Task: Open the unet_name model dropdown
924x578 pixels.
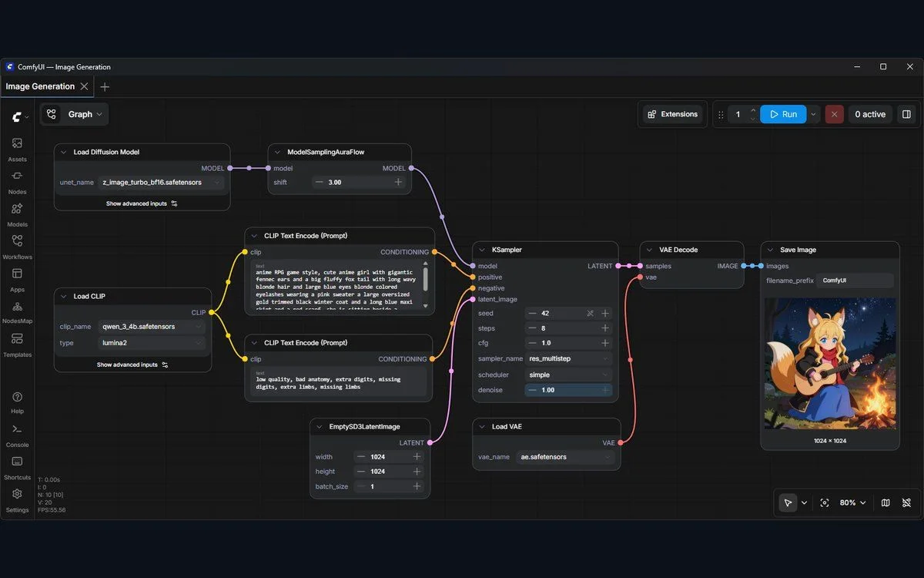Action: point(162,183)
